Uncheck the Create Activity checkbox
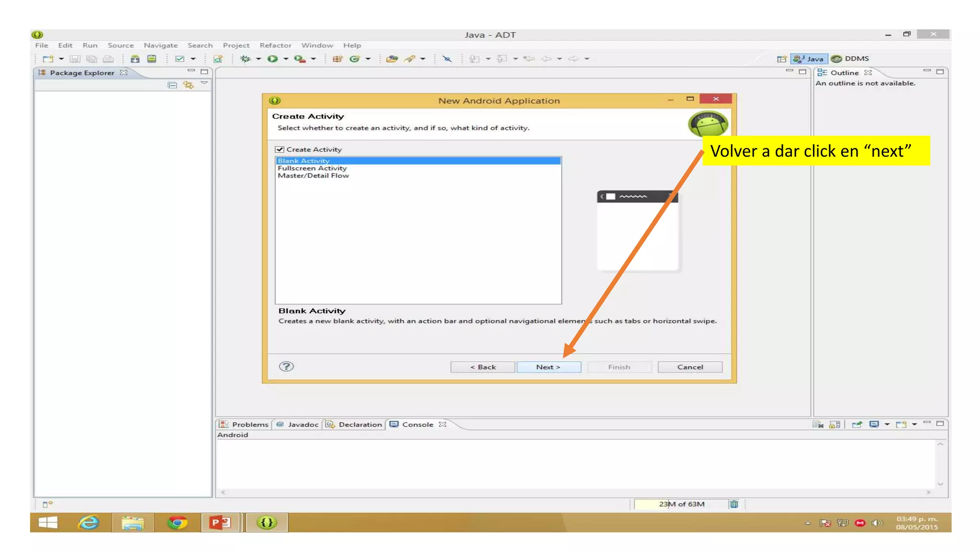980x551 pixels. tap(280, 149)
